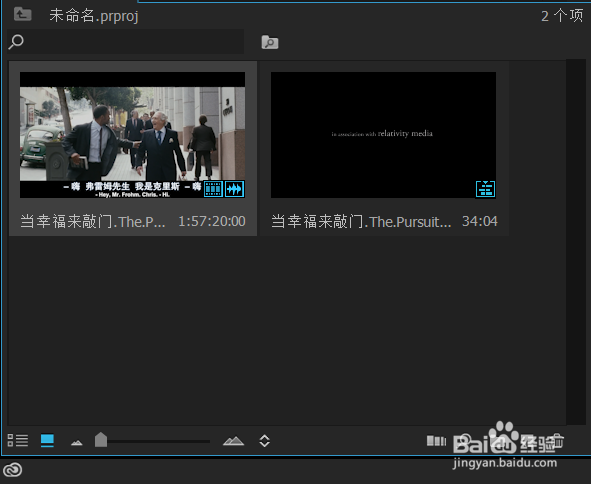The width and height of the screenshot is (591, 484).
Task: Go up one folder level in project bin
Action: pos(22,14)
